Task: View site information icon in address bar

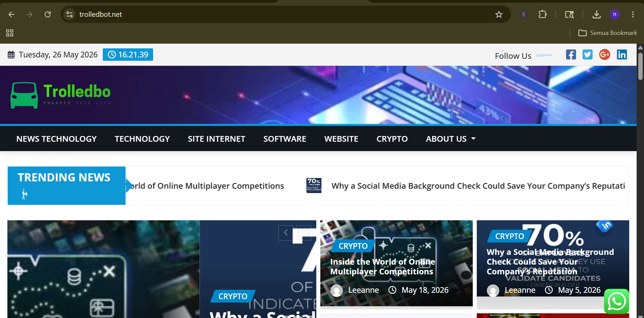Action: tap(70, 14)
